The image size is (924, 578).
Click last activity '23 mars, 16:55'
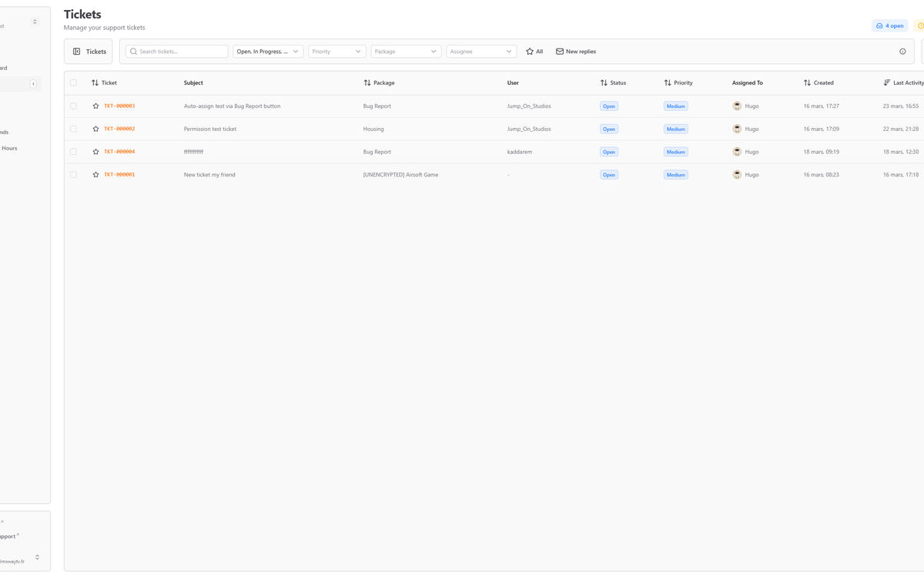(901, 106)
